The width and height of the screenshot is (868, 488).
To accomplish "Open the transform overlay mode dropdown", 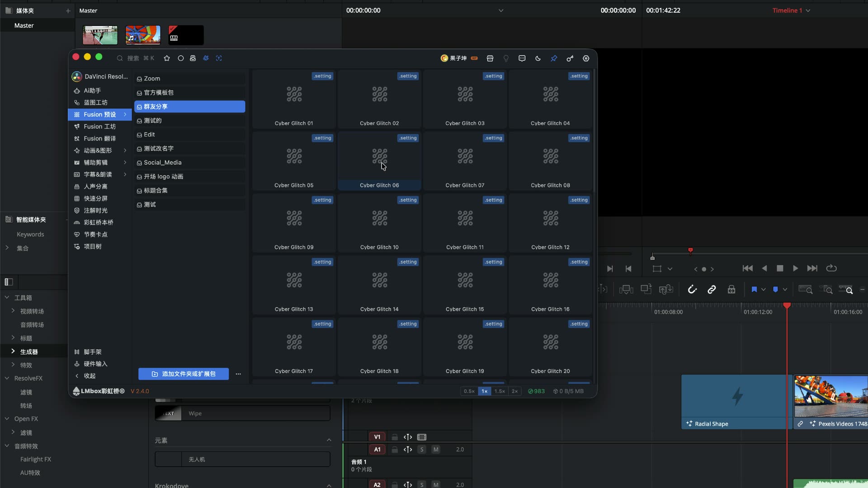I will pos(670,269).
